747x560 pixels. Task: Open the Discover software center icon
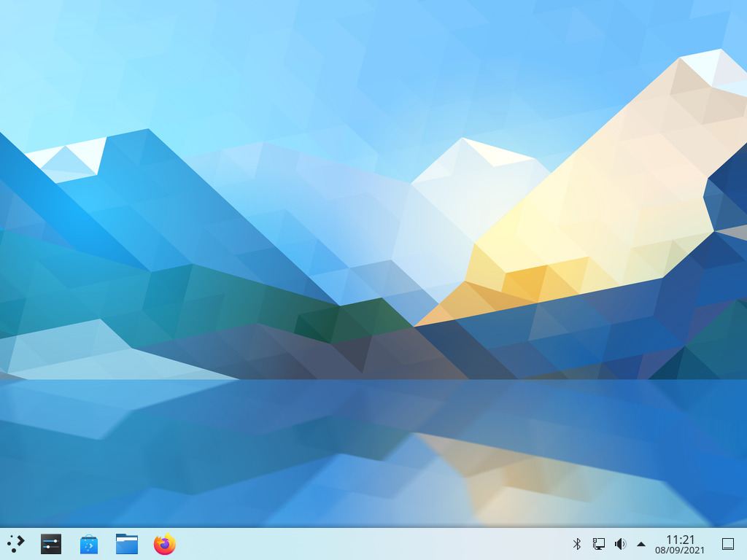coord(89,544)
